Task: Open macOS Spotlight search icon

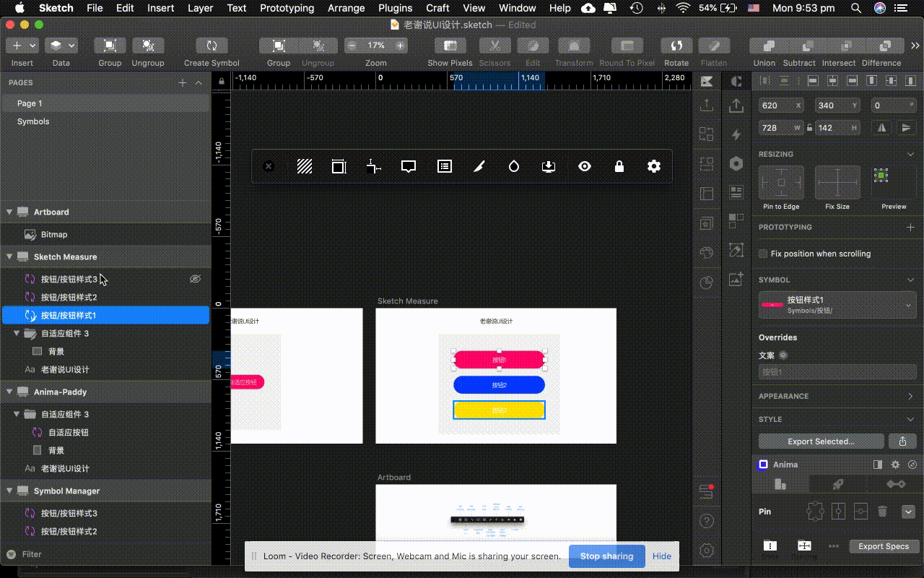Action: point(855,8)
